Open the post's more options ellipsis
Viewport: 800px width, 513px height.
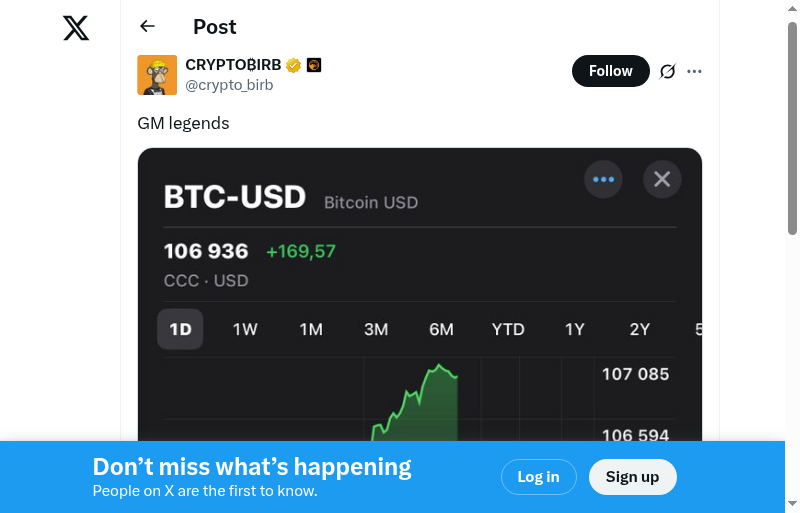pos(695,71)
